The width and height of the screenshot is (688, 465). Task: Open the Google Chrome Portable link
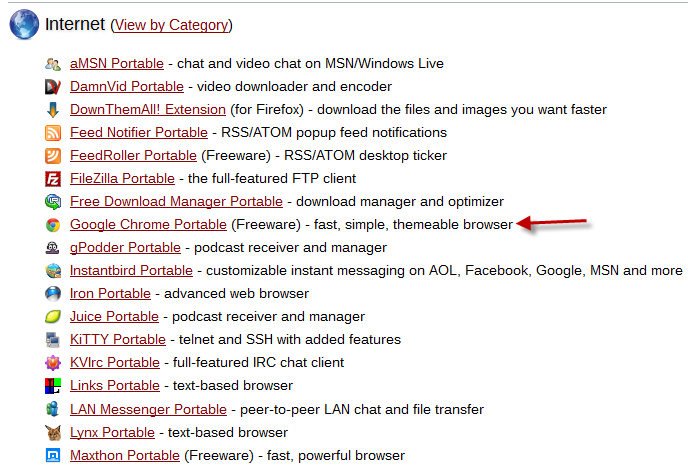tap(148, 225)
